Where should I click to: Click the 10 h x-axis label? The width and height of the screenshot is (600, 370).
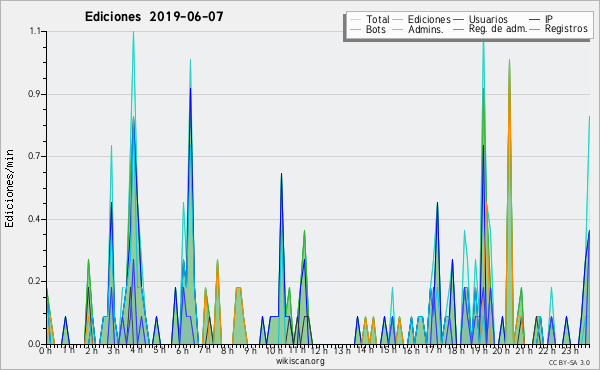[274, 350]
